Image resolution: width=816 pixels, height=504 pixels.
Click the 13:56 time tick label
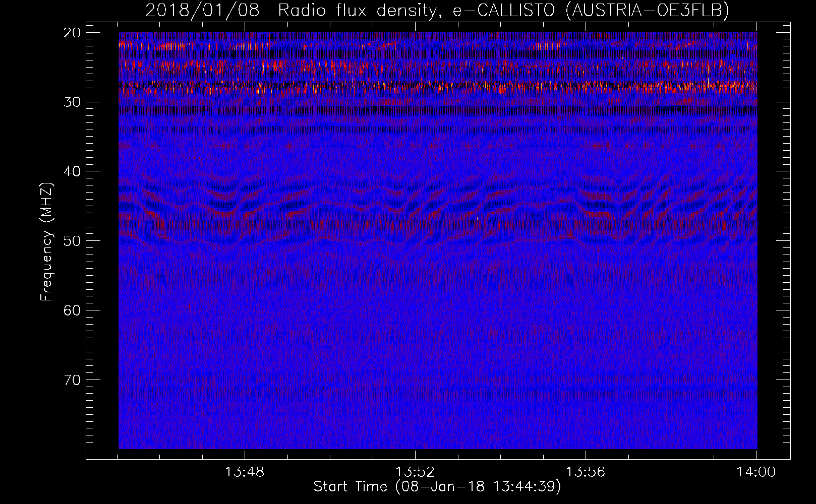coord(586,472)
